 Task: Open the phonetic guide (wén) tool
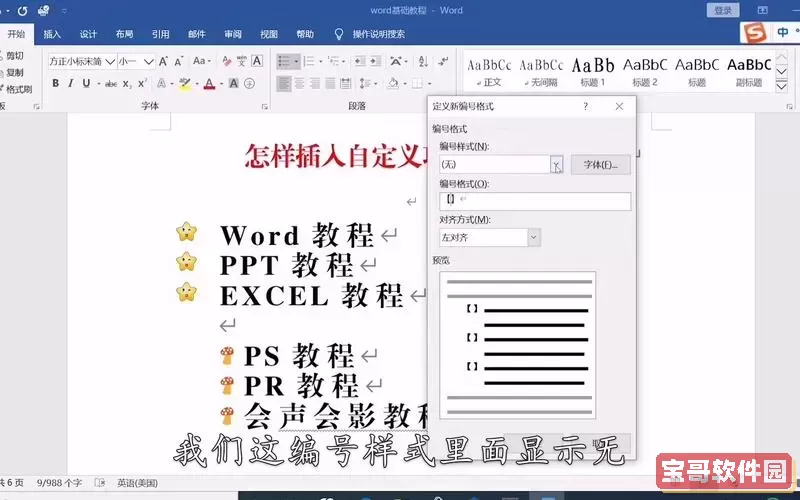pyautogui.click(x=242, y=62)
